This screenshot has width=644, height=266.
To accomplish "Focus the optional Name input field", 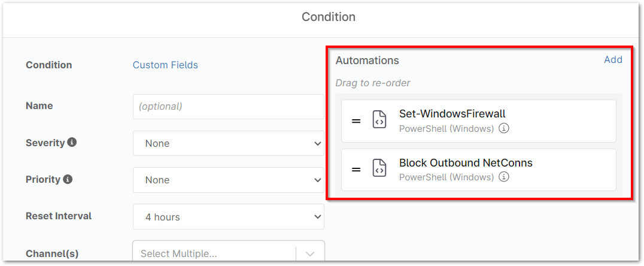I will coord(228,107).
